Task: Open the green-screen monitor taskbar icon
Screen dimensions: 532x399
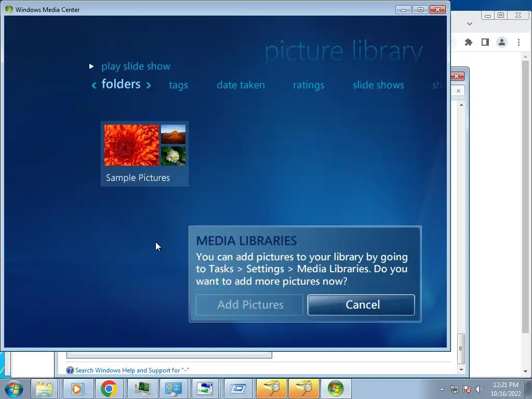Action: pyautogui.click(x=142, y=389)
